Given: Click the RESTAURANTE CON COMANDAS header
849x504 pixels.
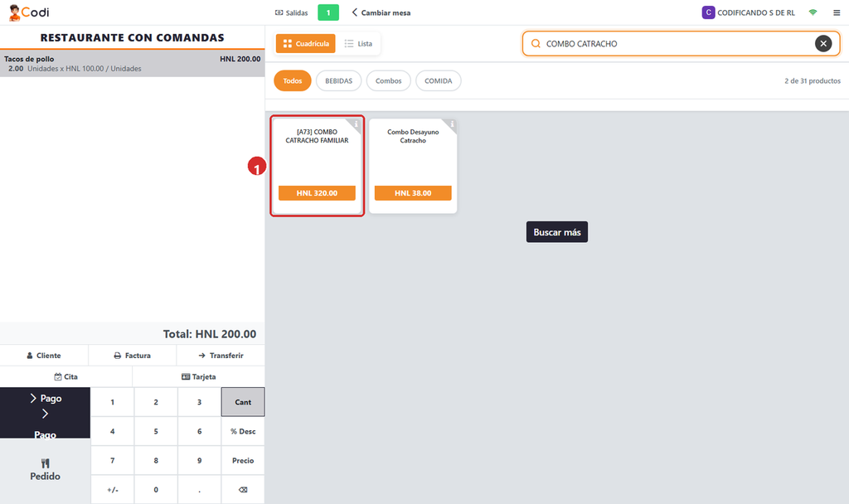Looking at the screenshot, I should click(132, 37).
